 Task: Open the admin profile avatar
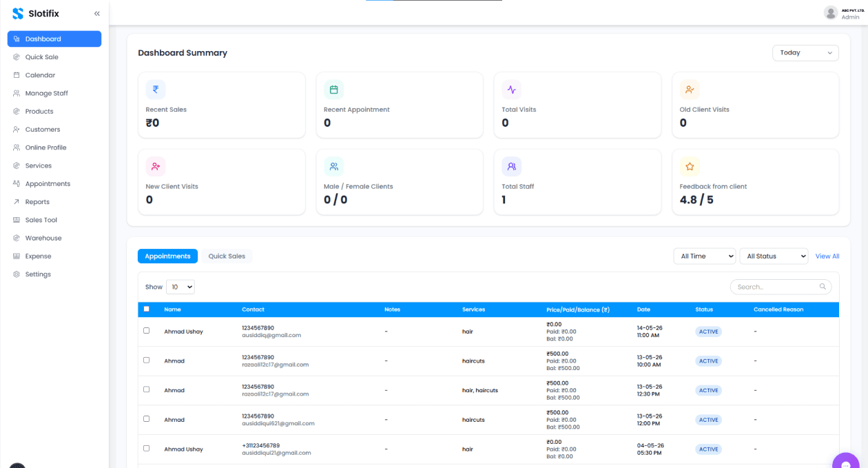tap(830, 12)
